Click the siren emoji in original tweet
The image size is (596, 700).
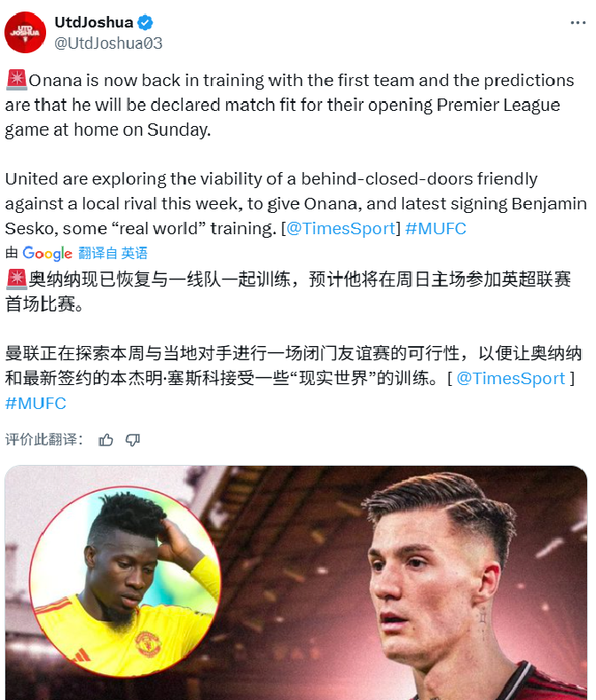(17, 80)
